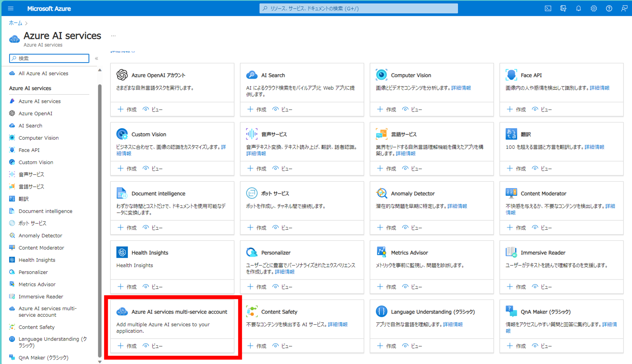Click the help question mark icon
The height and width of the screenshot is (364, 632).
pos(609,8)
